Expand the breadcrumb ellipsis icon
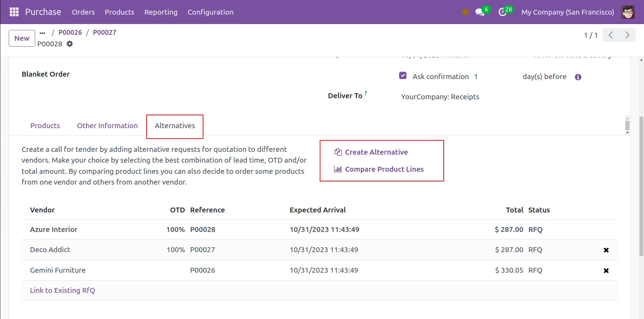Screen dimensions: 644x319 tap(42, 33)
